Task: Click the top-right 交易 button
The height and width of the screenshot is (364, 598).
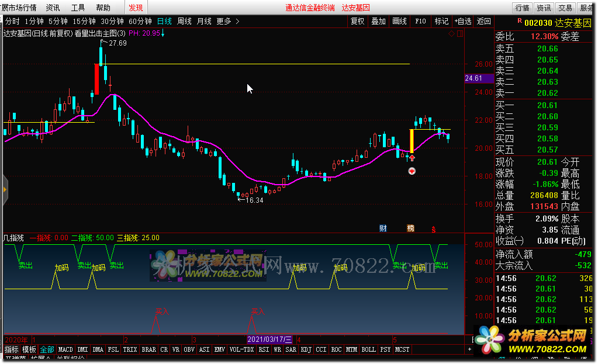Action: pyautogui.click(x=565, y=8)
